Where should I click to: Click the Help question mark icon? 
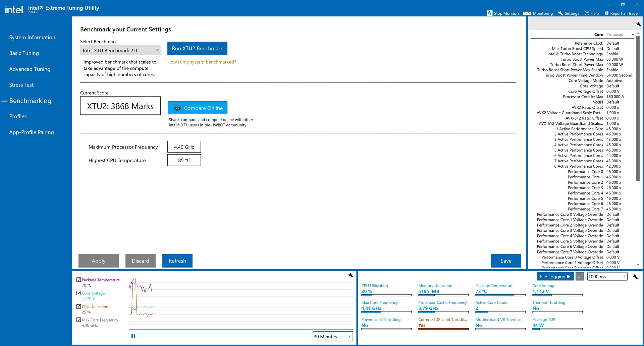click(587, 13)
